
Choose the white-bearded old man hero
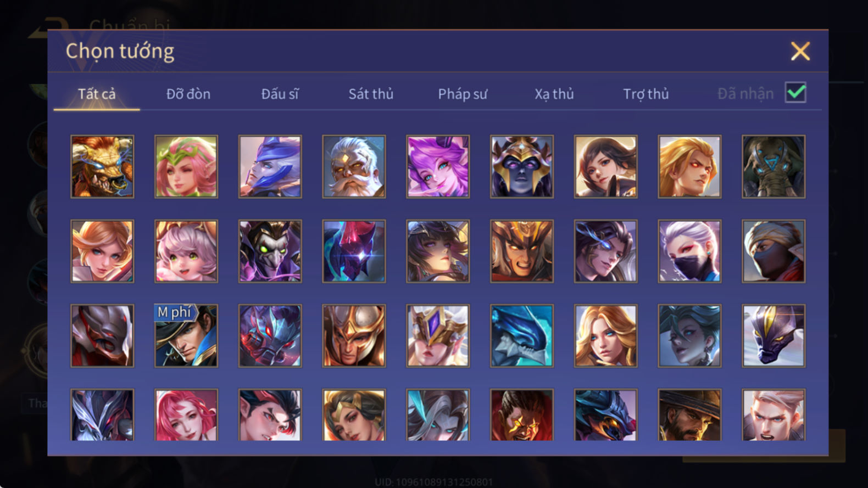(354, 167)
